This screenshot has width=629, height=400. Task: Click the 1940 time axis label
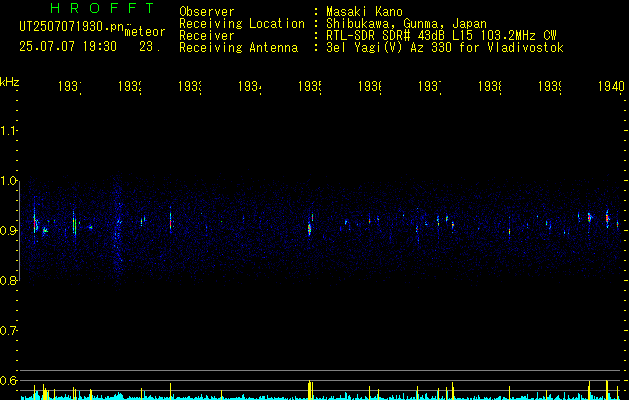pyautogui.click(x=611, y=86)
